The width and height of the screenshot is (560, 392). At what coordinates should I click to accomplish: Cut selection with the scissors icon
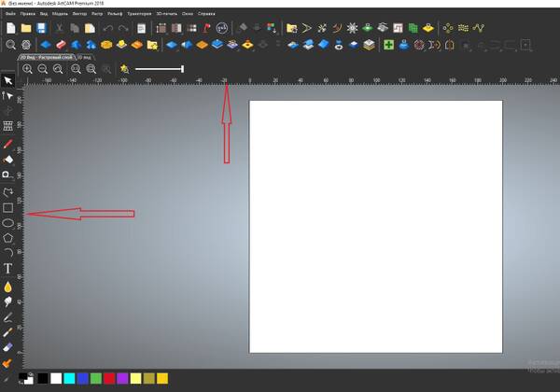click(x=60, y=28)
